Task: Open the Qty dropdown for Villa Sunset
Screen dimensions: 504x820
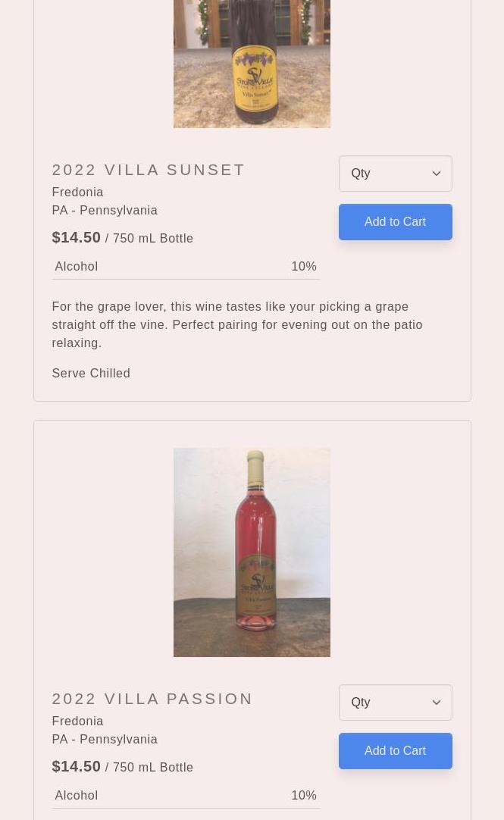Action: click(387, 174)
